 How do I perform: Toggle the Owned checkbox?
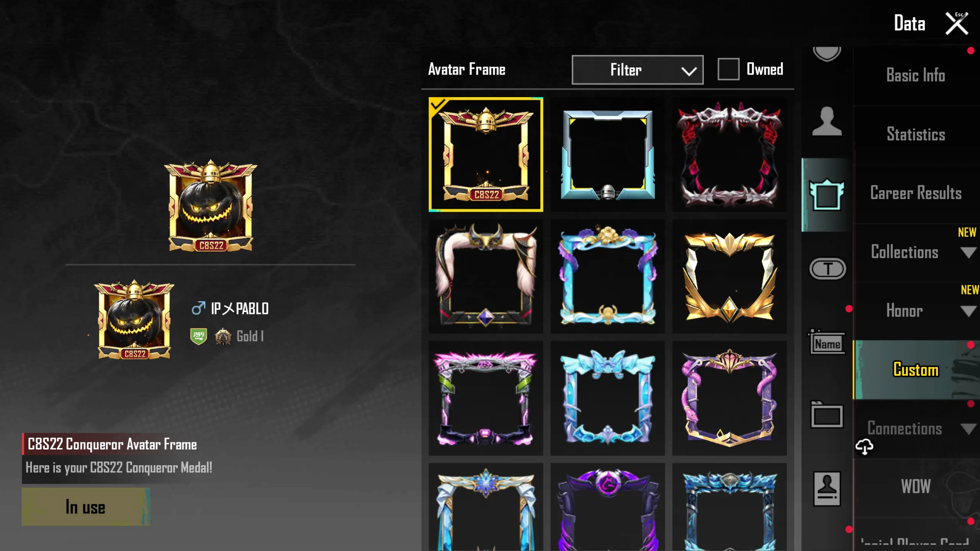pos(728,69)
